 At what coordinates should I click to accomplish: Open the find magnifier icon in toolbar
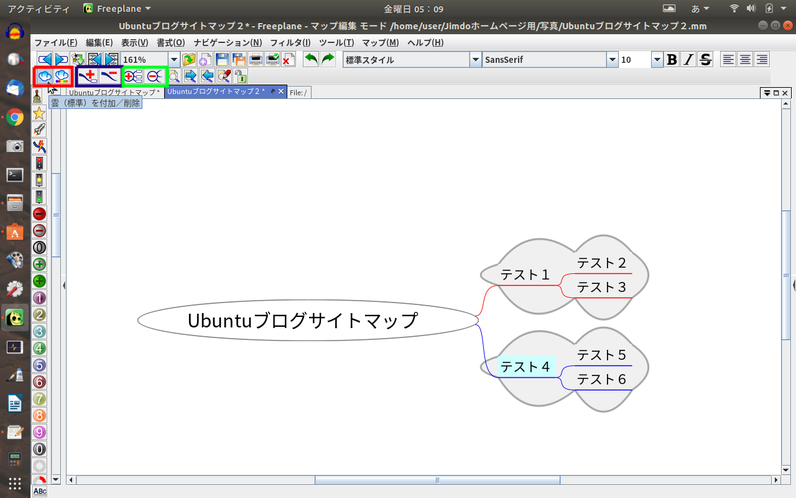(x=174, y=77)
